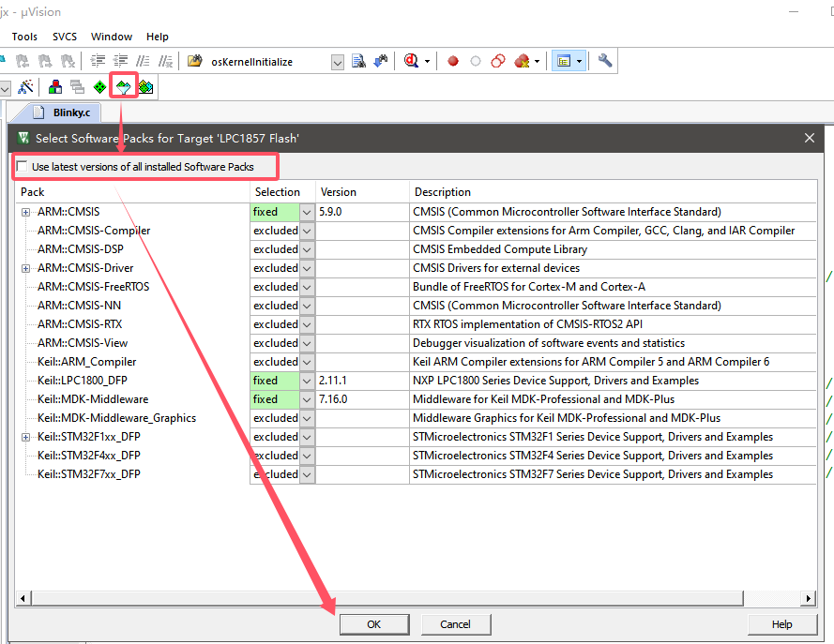Open Selection dropdown for ARM::CMSIS-RTX
The height and width of the screenshot is (644, 834).
pos(307,324)
